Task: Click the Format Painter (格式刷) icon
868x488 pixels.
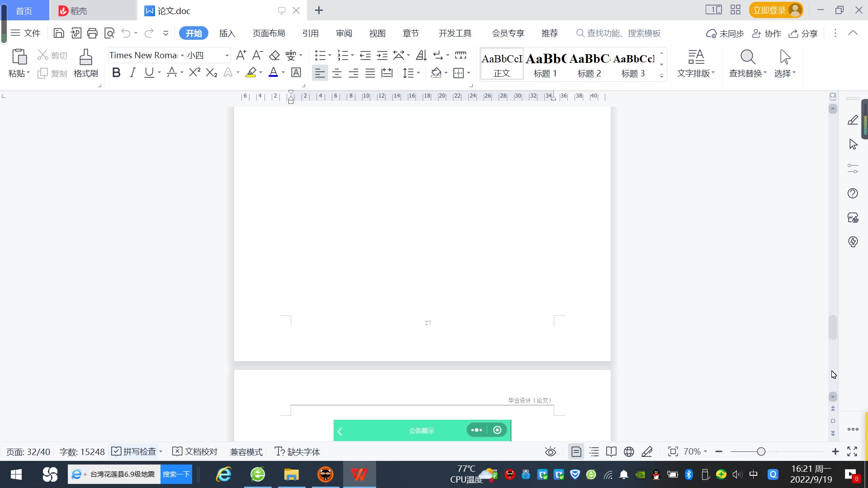Action: 85,57
